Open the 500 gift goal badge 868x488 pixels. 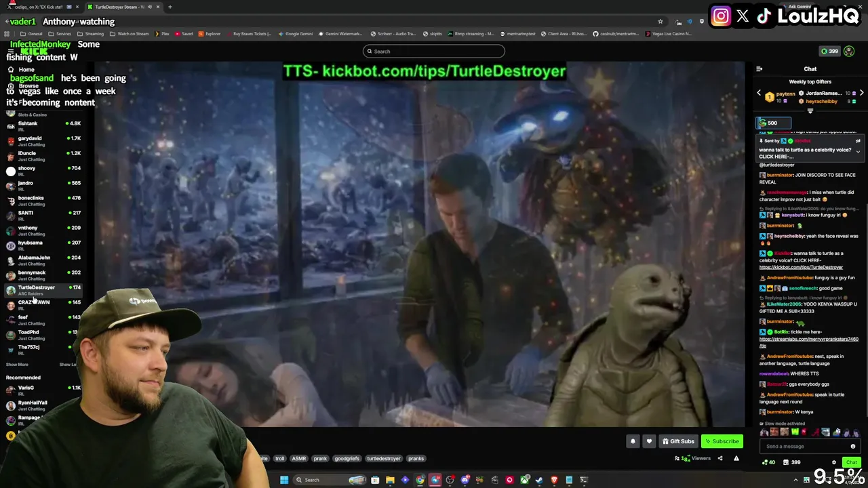pos(774,123)
